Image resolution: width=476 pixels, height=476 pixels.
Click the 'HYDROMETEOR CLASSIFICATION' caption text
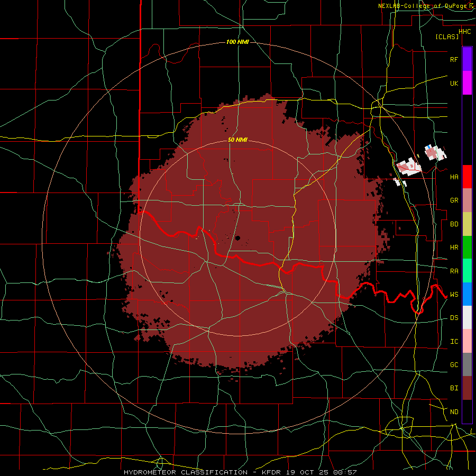186,472
